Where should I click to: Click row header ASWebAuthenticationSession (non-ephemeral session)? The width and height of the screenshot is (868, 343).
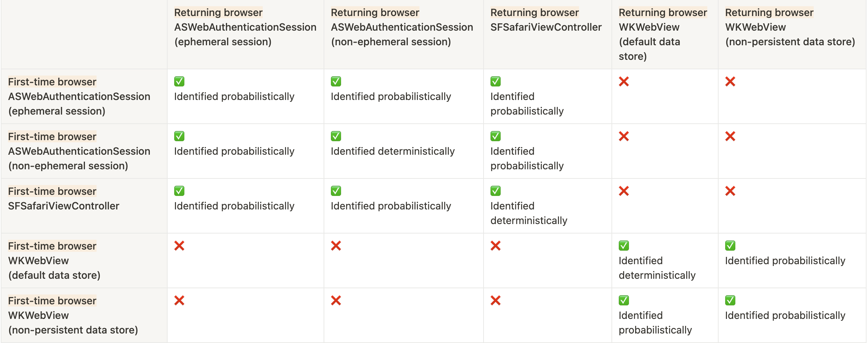click(79, 151)
